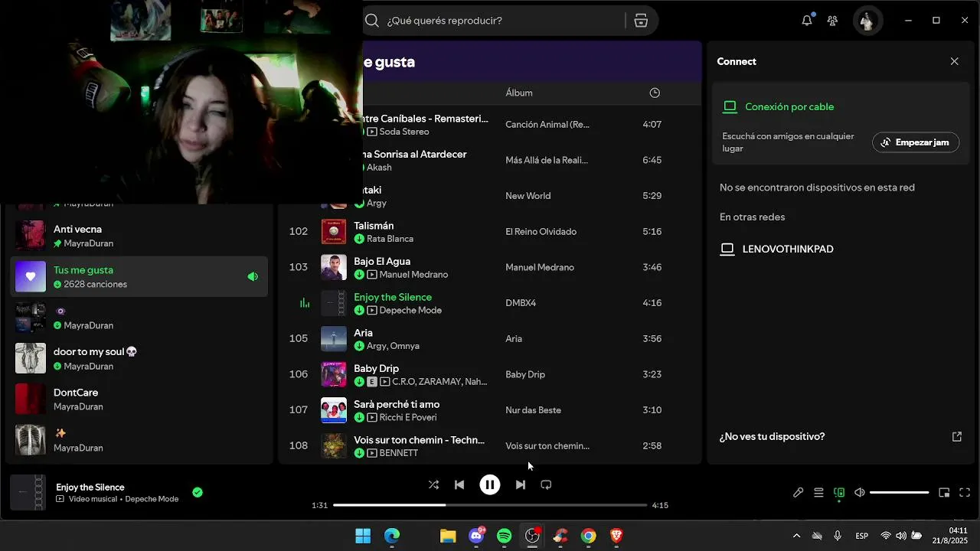Image resolution: width=980 pixels, height=551 pixels.
Task: Play track Aria by Argy, Omnya
Action: coord(490,338)
